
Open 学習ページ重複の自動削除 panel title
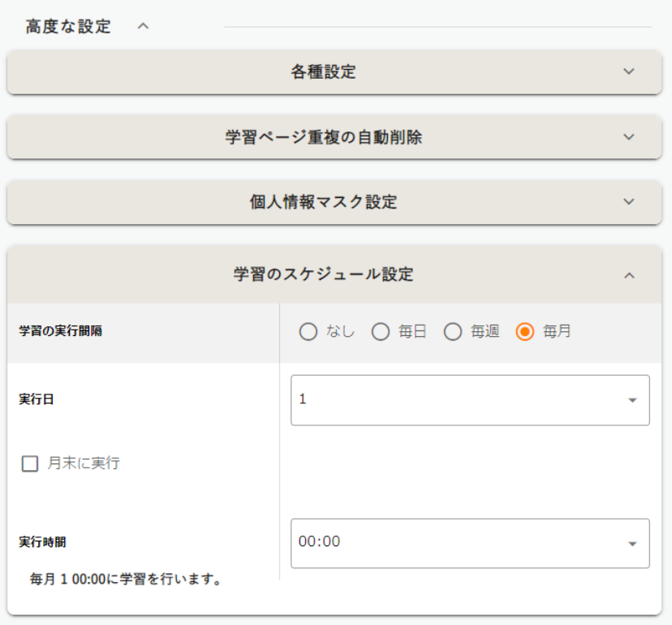coord(323,137)
